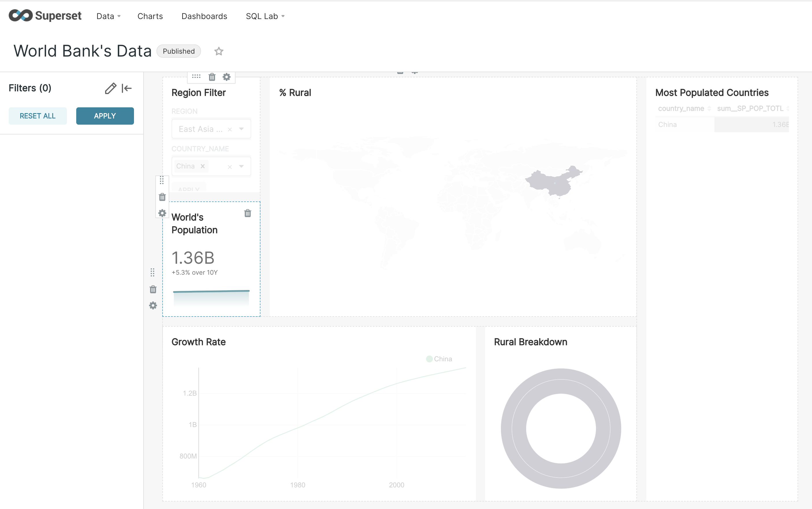Open the Region Filter chart settings gear
Image resolution: width=812 pixels, height=509 pixels.
pyautogui.click(x=227, y=77)
